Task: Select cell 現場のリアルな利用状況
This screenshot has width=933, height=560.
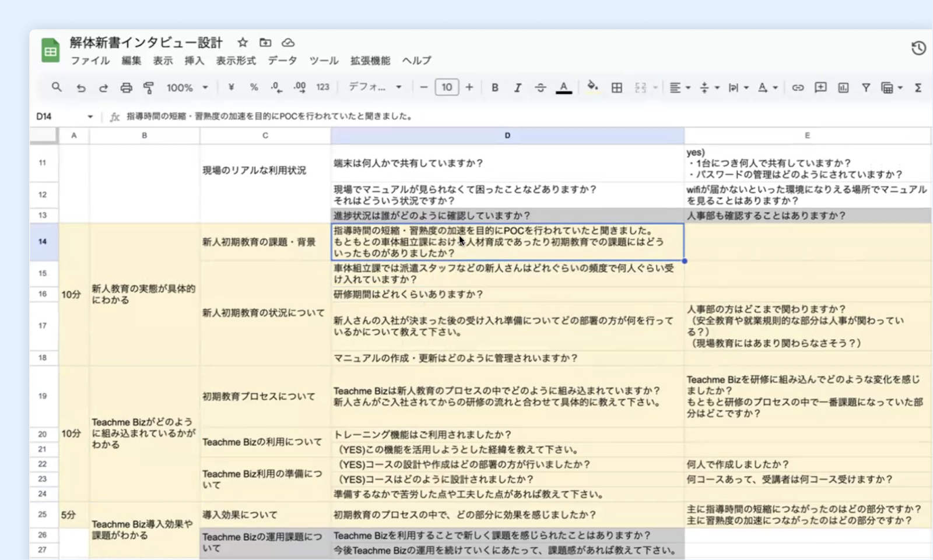Action: pyautogui.click(x=265, y=170)
